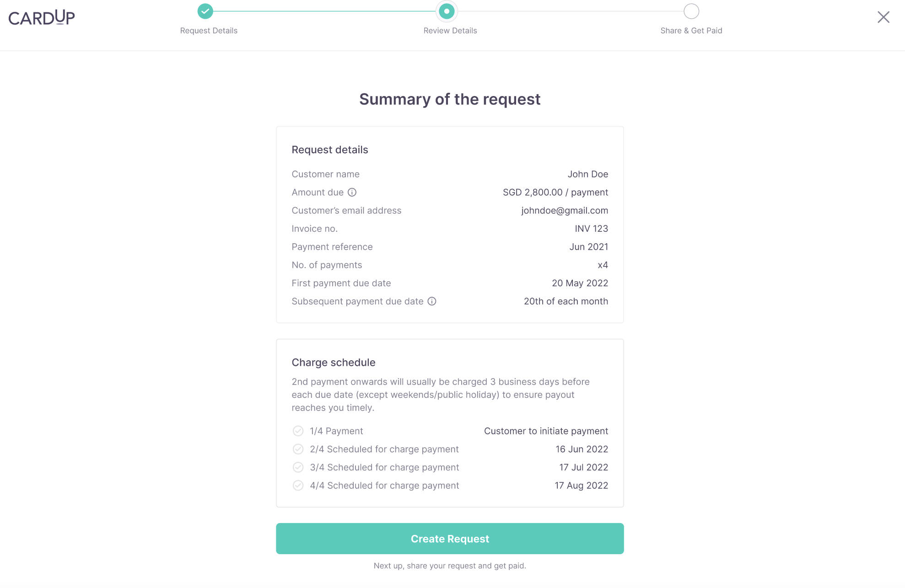Close the request wizard with the X icon
Screen dimensions: 905x588
coord(883,17)
